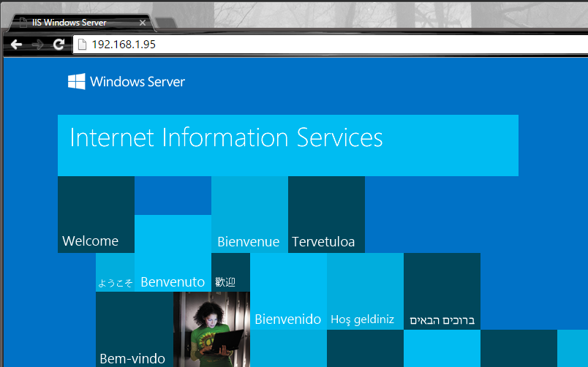The image size is (588, 367).
Task: Click the 歡迎 tile
Action: (x=230, y=273)
